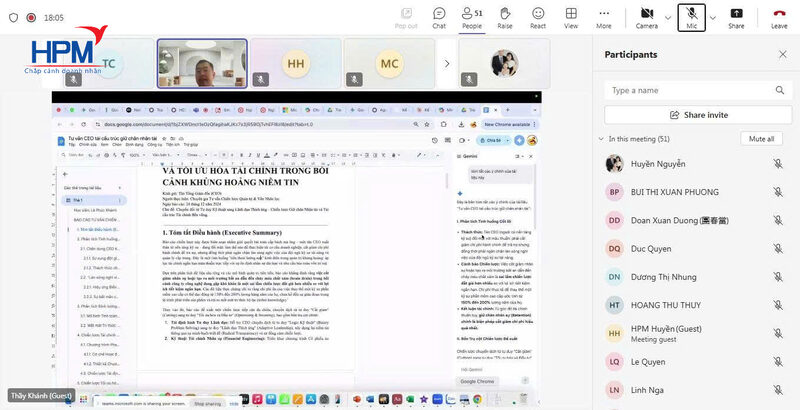The image size is (800, 410).
Task: Close the Participants panel
Action: pyautogui.click(x=782, y=54)
